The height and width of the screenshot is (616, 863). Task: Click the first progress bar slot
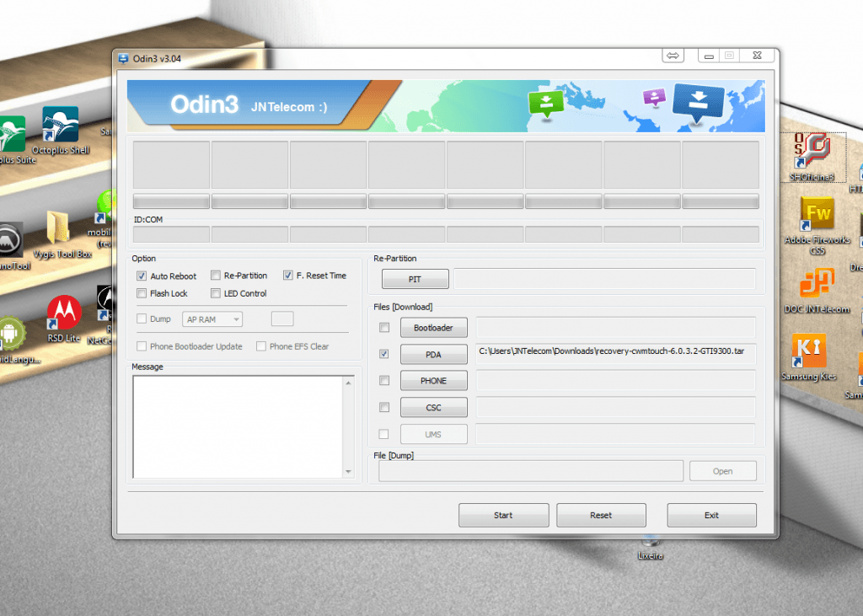(x=171, y=201)
